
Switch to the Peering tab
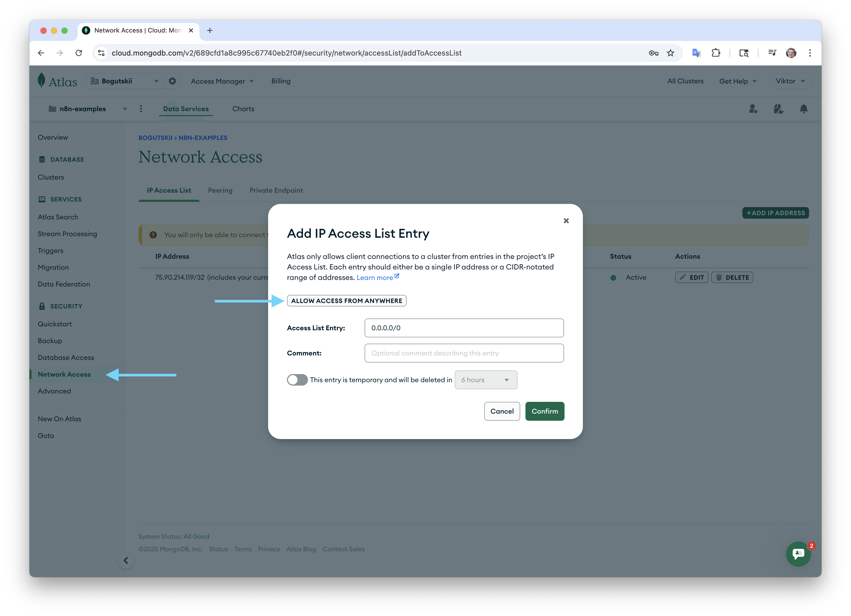(220, 191)
